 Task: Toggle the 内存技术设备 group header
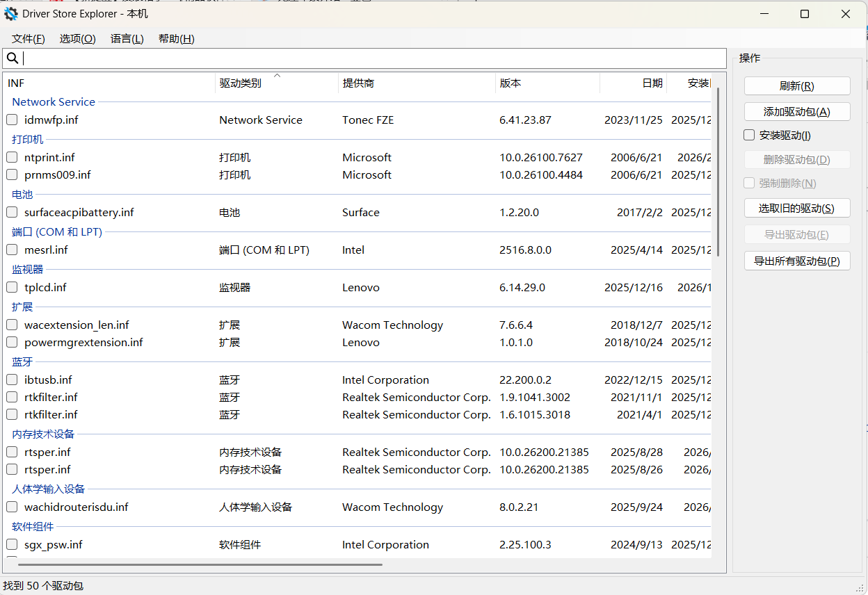pyautogui.click(x=43, y=434)
